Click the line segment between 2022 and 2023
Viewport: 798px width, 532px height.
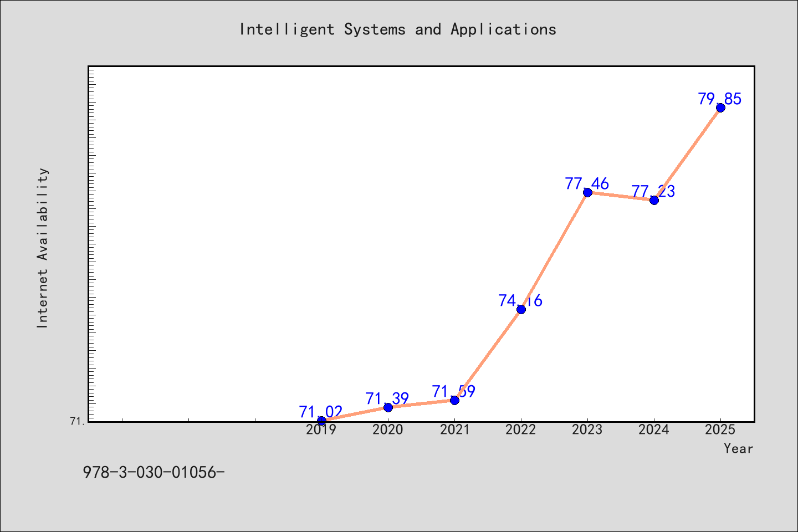click(554, 250)
